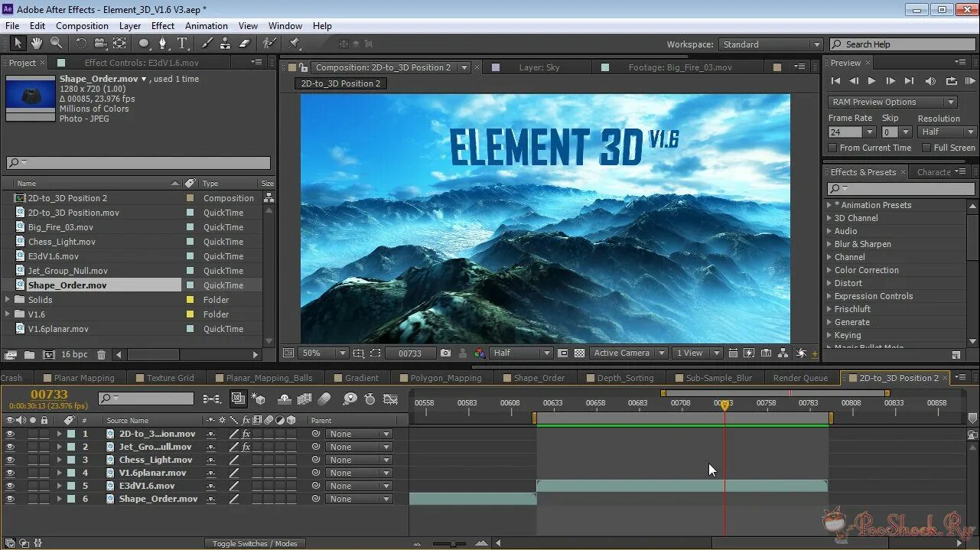Click the 00733 current time field in viewer
Image resolution: width=980 pixels, height=550 pixels.
[x=410, y=353]
